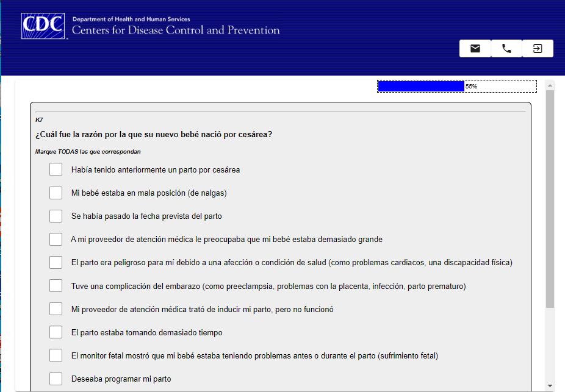Image resolution: width=565 pixels, height=392 pixels.
Task: Check 'Se había pasado la fecha prevista'
Action: 56,216
